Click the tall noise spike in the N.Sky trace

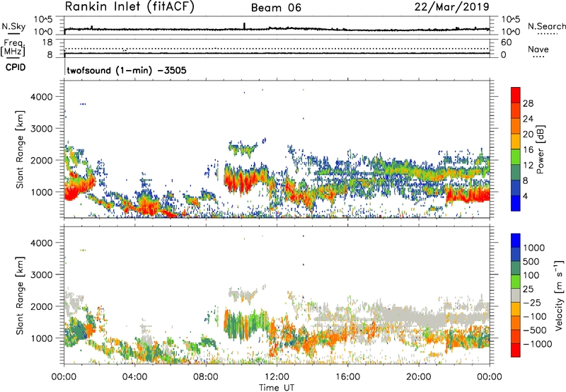244,26
